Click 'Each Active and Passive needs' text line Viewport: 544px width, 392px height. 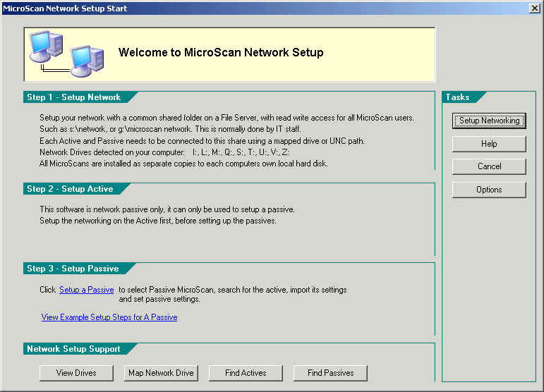(203, 141)
